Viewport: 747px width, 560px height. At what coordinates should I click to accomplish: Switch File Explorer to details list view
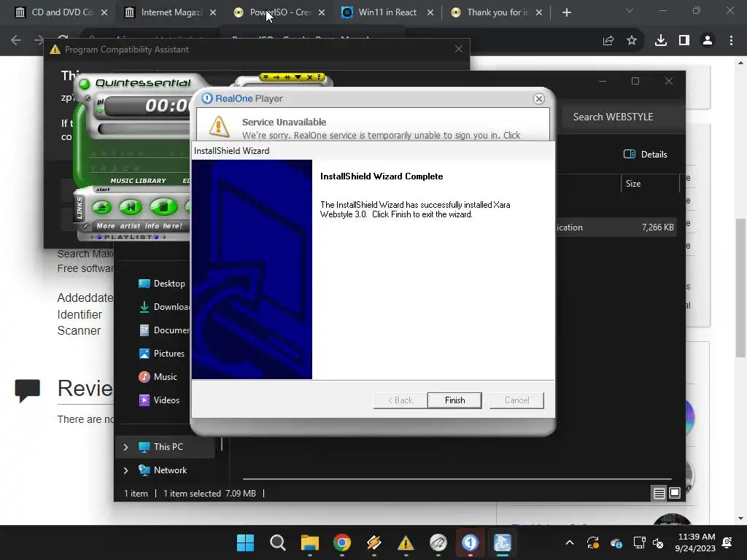coord(659,494)
